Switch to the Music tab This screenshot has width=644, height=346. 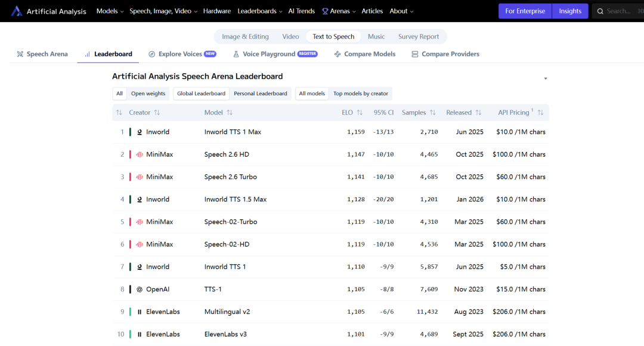(376, 36)
